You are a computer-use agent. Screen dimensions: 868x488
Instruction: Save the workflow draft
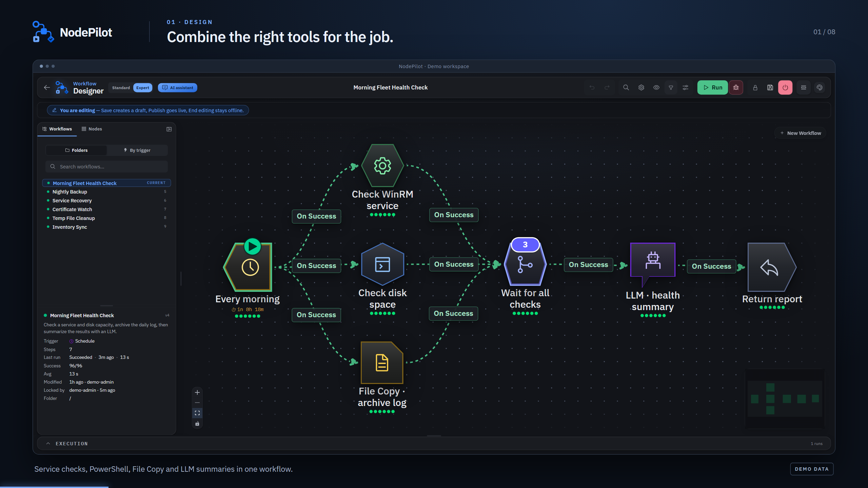click(x=770, y=87)
